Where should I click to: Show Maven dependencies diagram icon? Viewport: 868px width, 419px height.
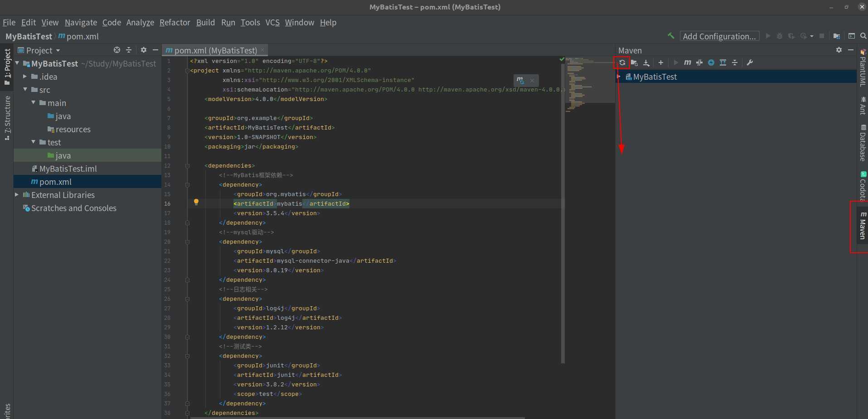(723, 63)
